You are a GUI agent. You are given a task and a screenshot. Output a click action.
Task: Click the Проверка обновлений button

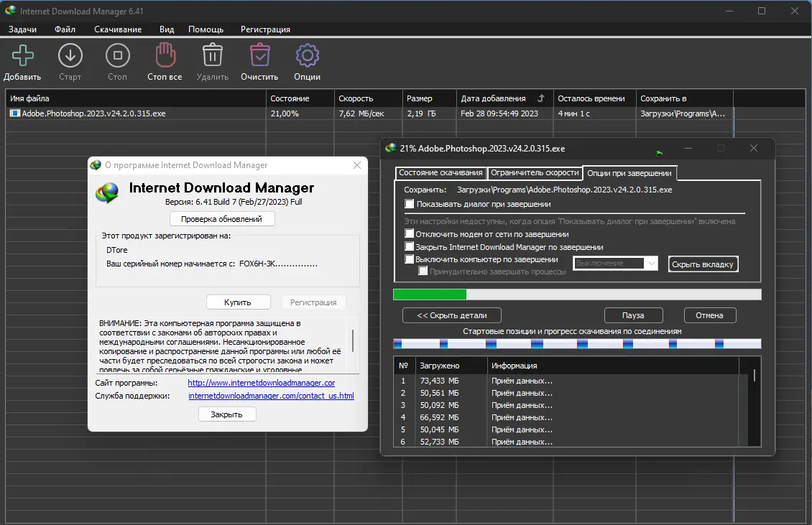coord(221,219)
